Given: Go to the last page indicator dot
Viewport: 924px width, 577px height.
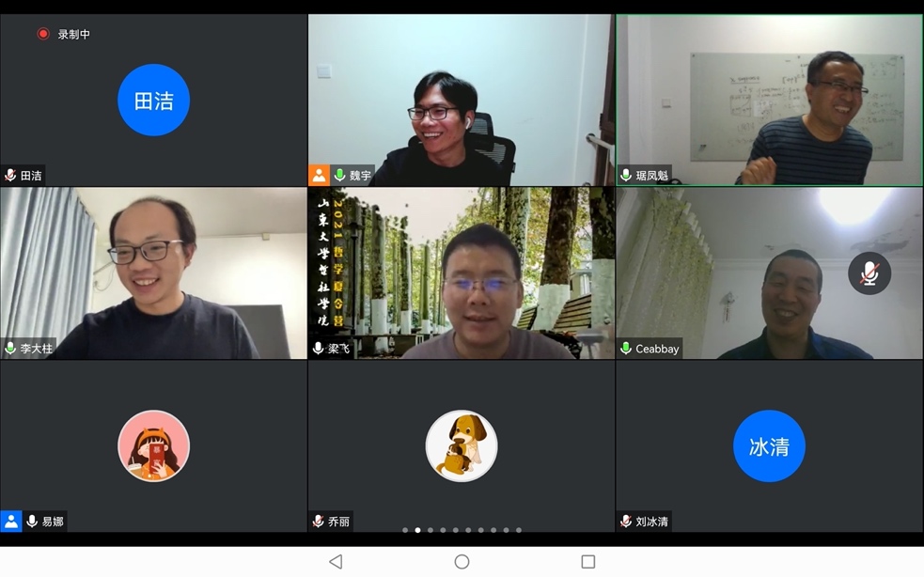Looking at the screenshot, I should tap(519, 530).
